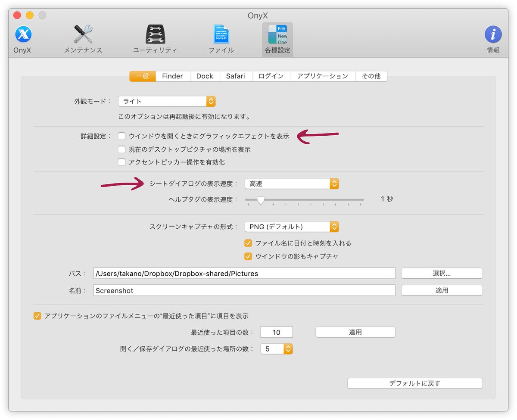Enable アクセントピッカー操作を有効化 checkbox
The height and width of the screenshot is (420, 517).
122,162
